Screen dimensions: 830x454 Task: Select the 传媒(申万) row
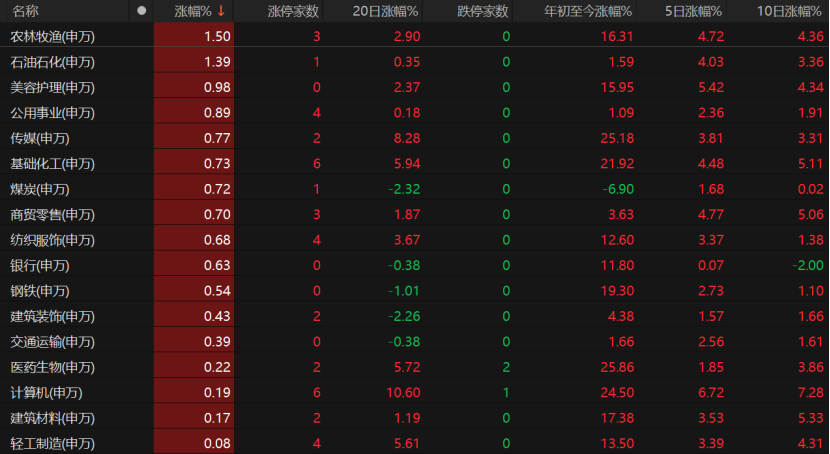click(415, 138)
